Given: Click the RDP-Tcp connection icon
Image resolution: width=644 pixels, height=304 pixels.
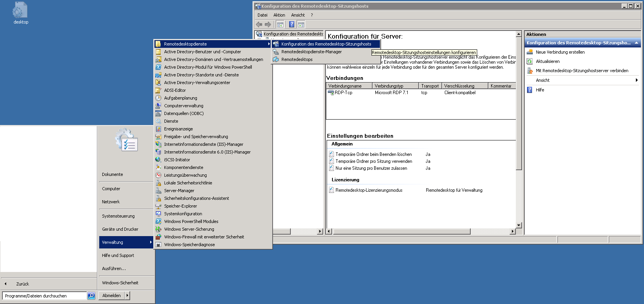Looking at the screenshot, I should click(331, 93).
